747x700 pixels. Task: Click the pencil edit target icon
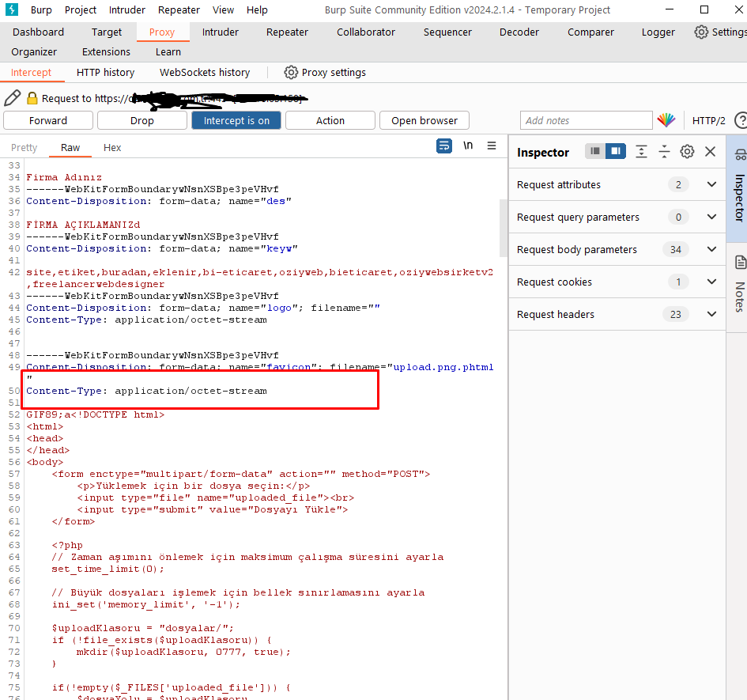[x=13, y=98]
